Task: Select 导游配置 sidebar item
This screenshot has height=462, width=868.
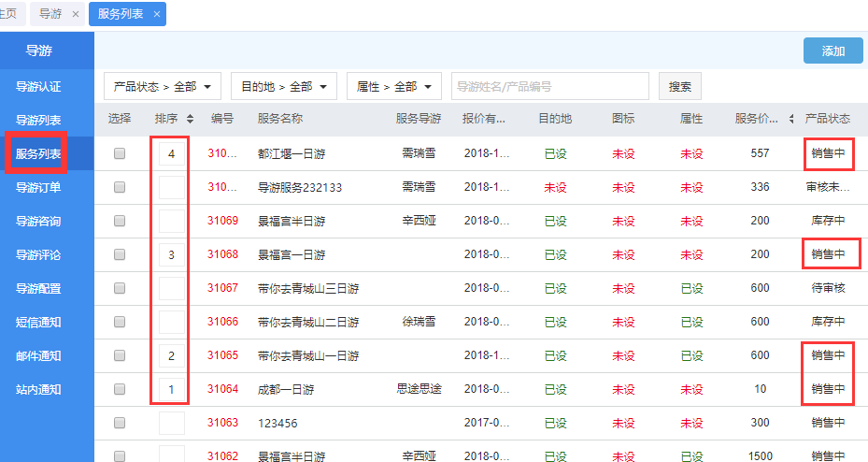Action: pos(38,288)
